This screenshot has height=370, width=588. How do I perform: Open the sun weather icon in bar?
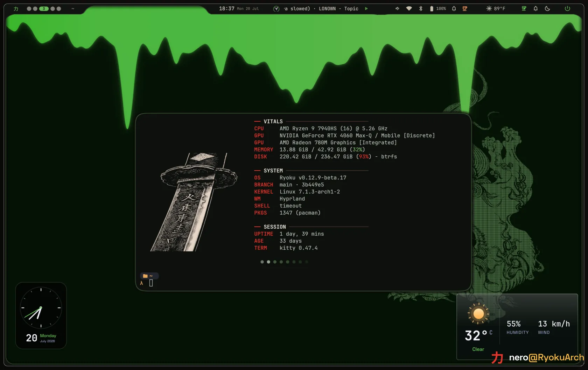point(489,9)
